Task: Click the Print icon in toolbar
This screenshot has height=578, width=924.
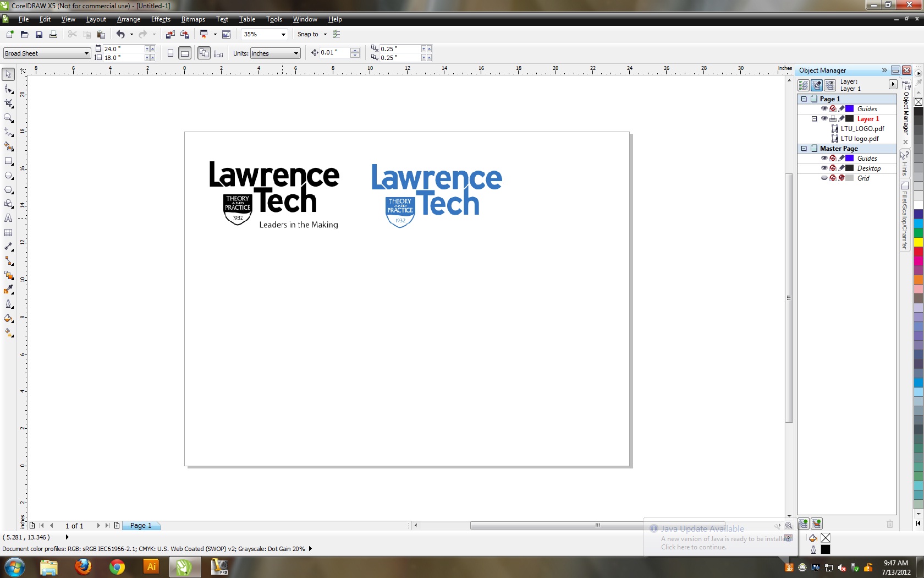Action: click(x=53, y=34)
